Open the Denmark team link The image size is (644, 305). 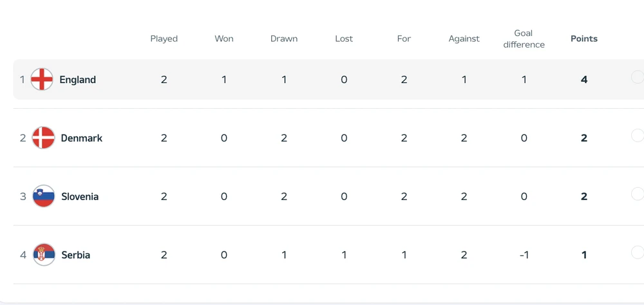[81, 138]
